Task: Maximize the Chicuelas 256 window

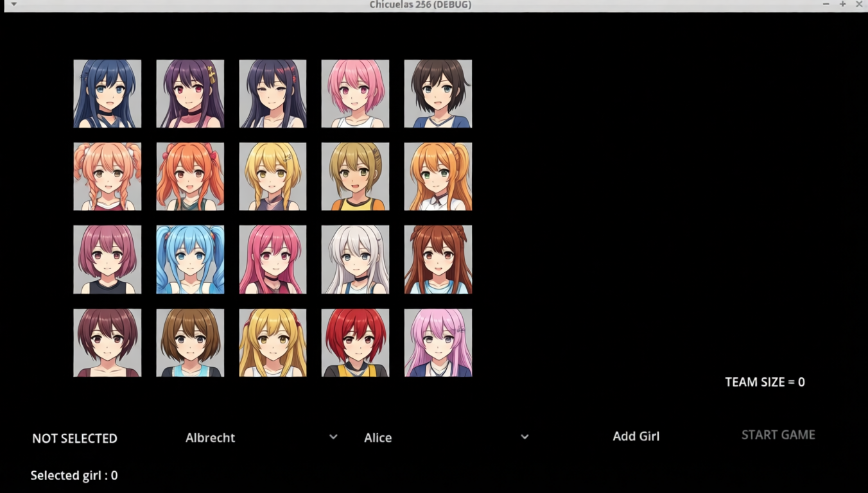Action: (x=843, y=4)
